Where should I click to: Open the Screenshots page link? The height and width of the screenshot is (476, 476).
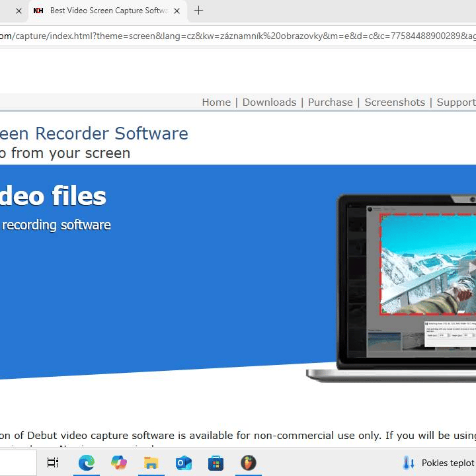(395, 102)
